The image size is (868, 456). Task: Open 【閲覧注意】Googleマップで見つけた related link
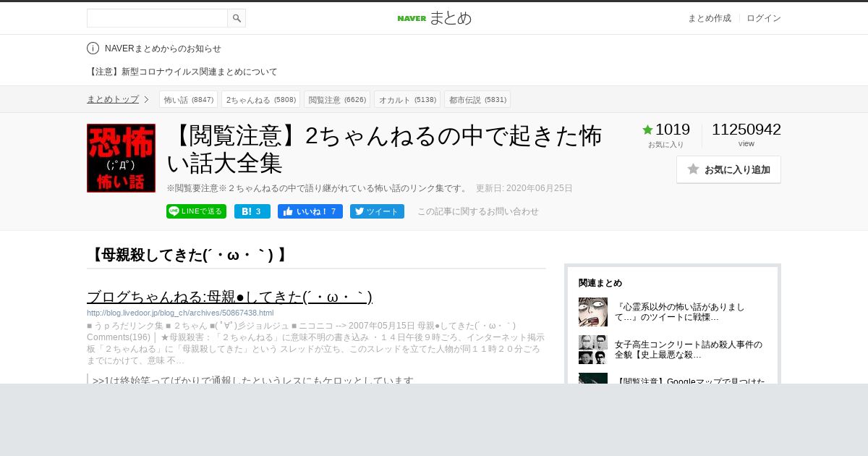(x=690, y=381)
